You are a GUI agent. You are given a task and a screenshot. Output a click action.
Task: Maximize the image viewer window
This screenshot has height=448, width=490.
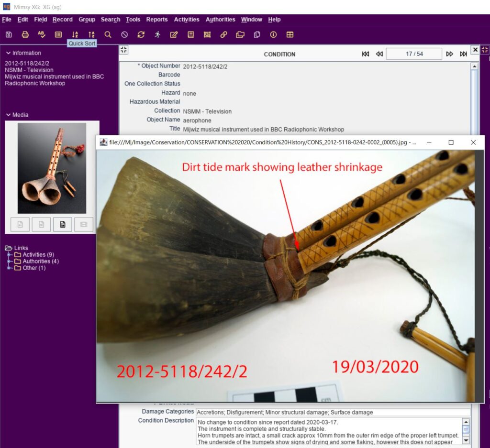click(x=451, y=142)
